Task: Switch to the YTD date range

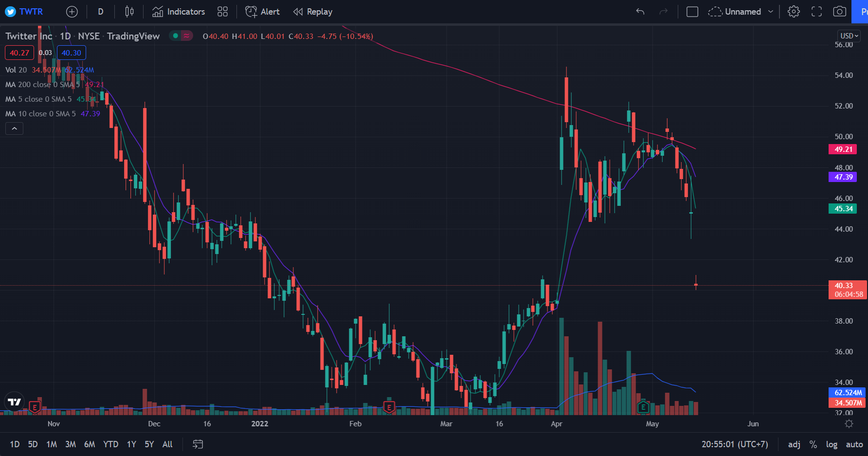Action: coord(110,444)
